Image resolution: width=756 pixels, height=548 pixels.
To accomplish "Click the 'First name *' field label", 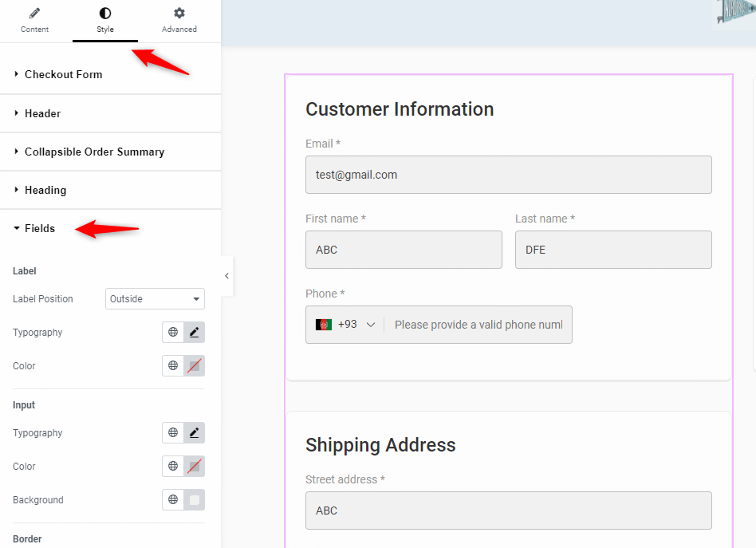I will click(x=336, y=219).
